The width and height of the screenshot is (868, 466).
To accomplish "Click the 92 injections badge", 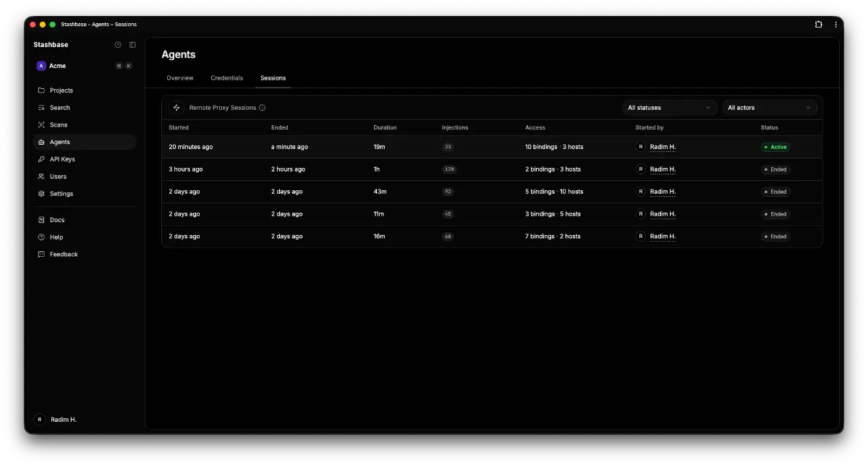I will (448, 192).
